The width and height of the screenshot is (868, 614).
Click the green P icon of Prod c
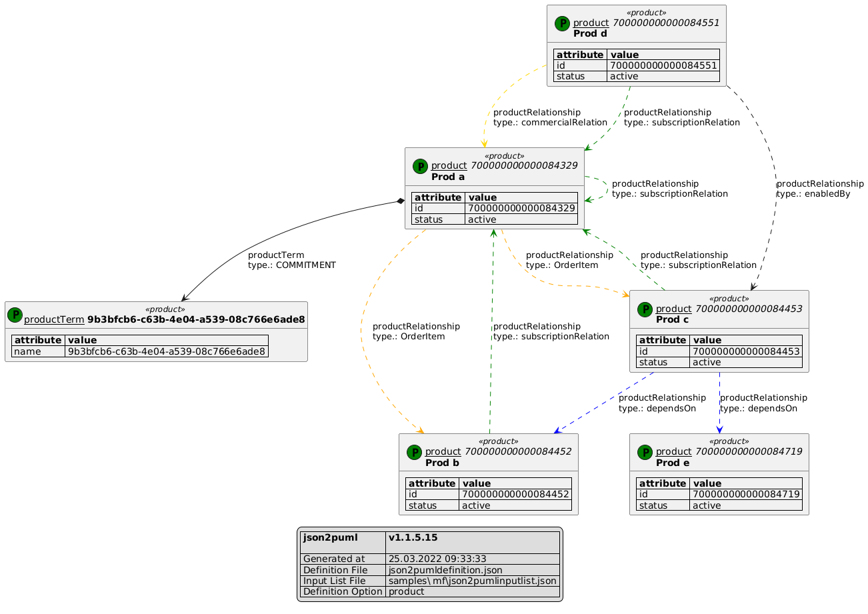click(645, 309)
